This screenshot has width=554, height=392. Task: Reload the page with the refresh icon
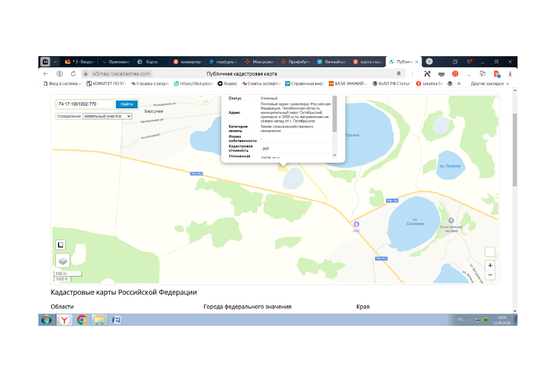coord(73,74)
